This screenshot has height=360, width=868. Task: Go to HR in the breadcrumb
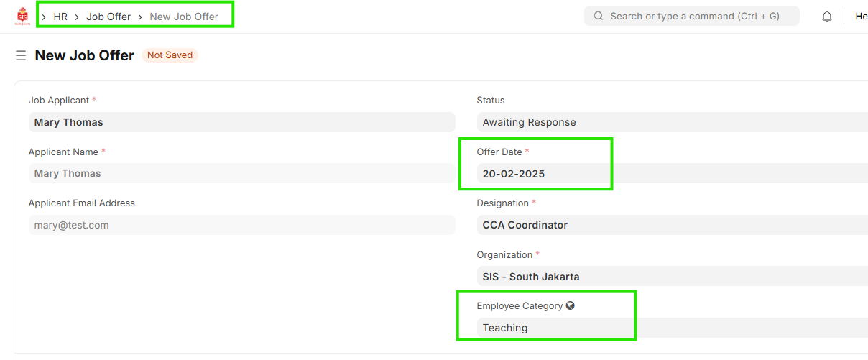(x=60, y=17)
